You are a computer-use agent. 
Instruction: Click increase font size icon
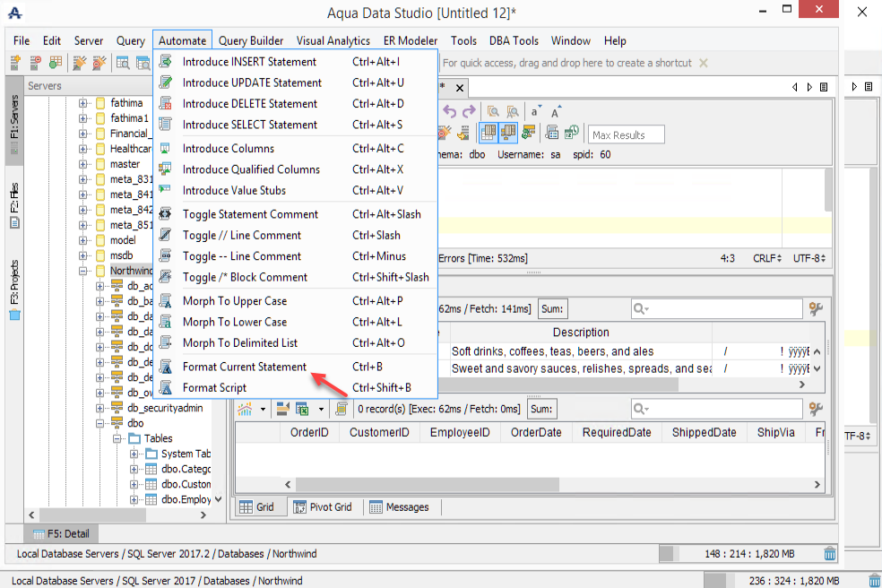tap(556, 111)
